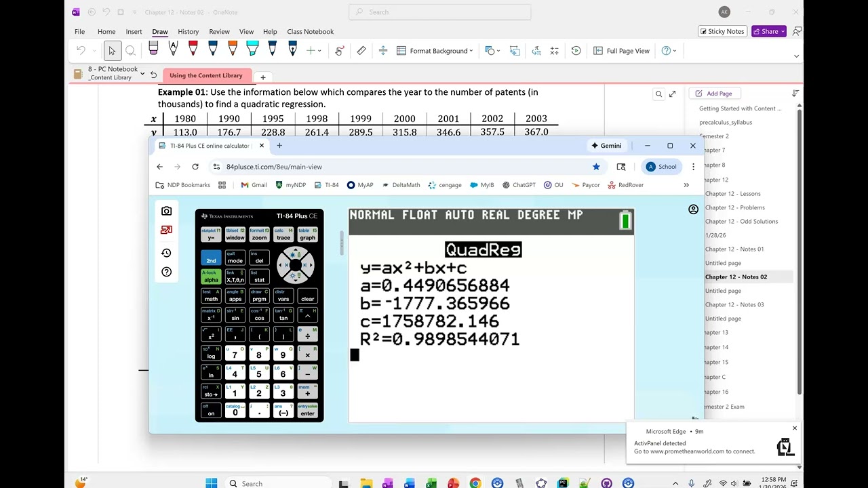The width and height of the screenshot is (868, 488).
Task: Open precalculus_syllabus page
Action: point(726,123)
